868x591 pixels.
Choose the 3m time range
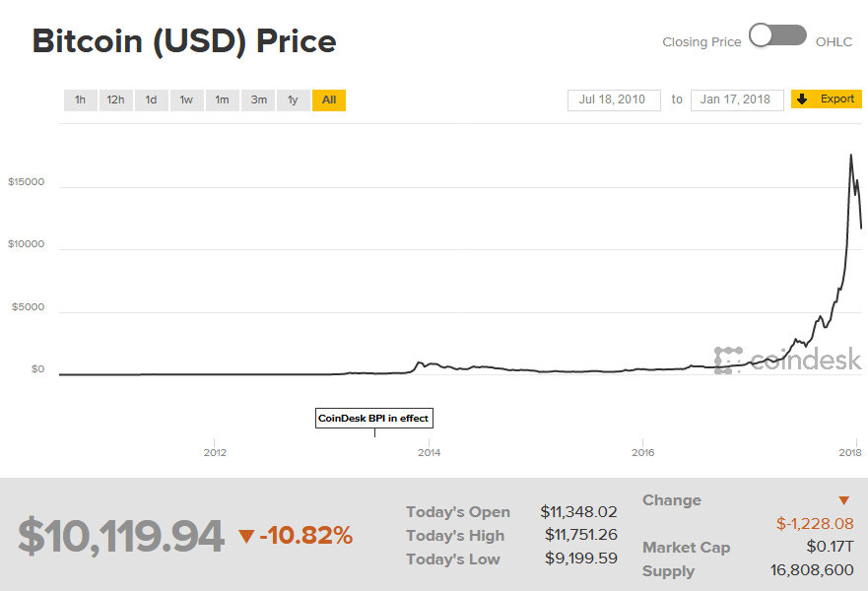coord(258,99)
